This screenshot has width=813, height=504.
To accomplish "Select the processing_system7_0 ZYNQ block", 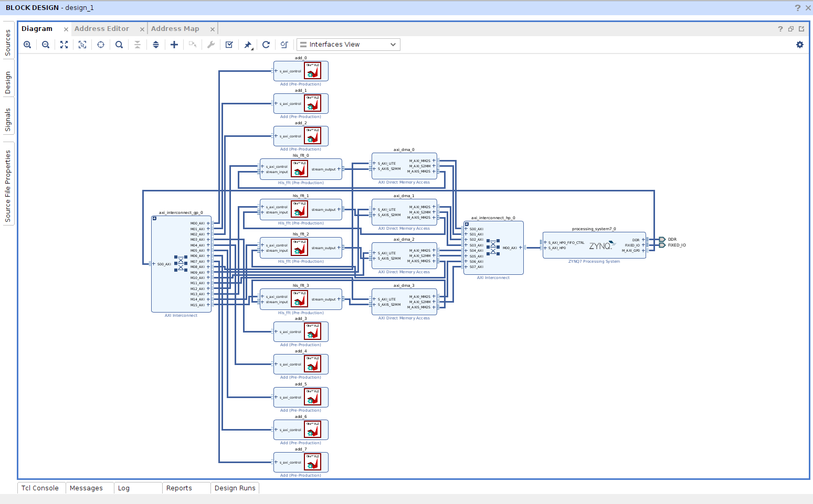I will point(595,244).
